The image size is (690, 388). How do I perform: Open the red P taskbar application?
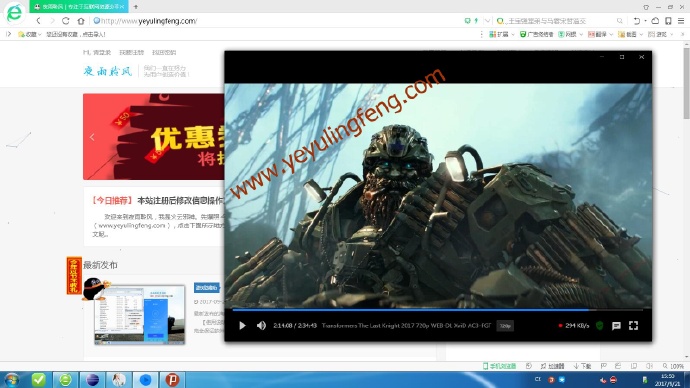click(x=172, y=380)
